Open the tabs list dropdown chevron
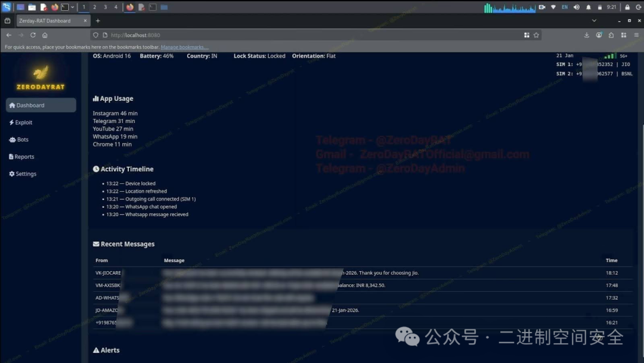Viewport: 644px width, 363px height. [x=594, y=20]
